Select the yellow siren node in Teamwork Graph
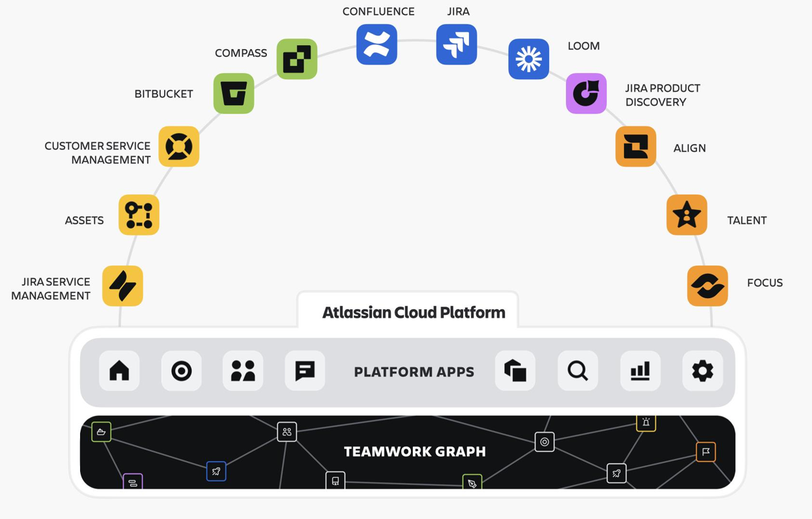The width and height of the screenshot is (812, 519). (646, 423)
